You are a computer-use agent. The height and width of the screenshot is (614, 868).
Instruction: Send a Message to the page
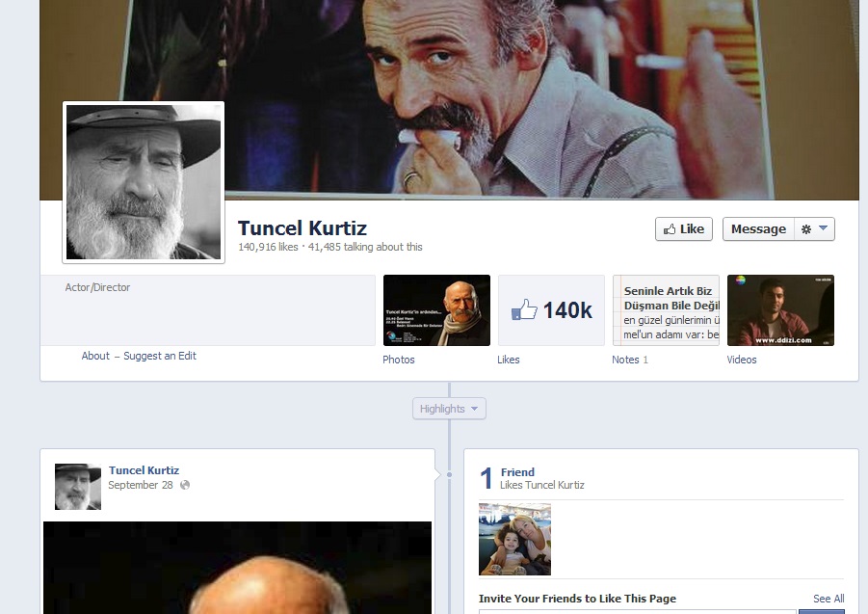coord(758,229)
